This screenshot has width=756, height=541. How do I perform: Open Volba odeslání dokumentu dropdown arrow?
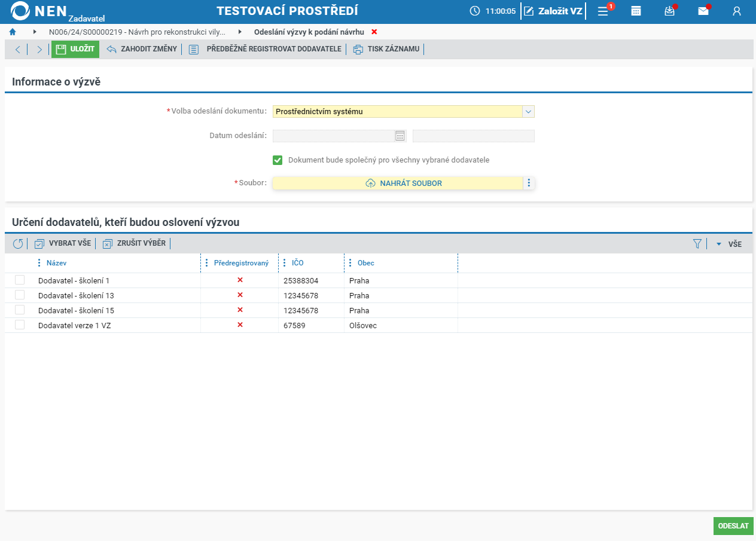coord(529,111)
